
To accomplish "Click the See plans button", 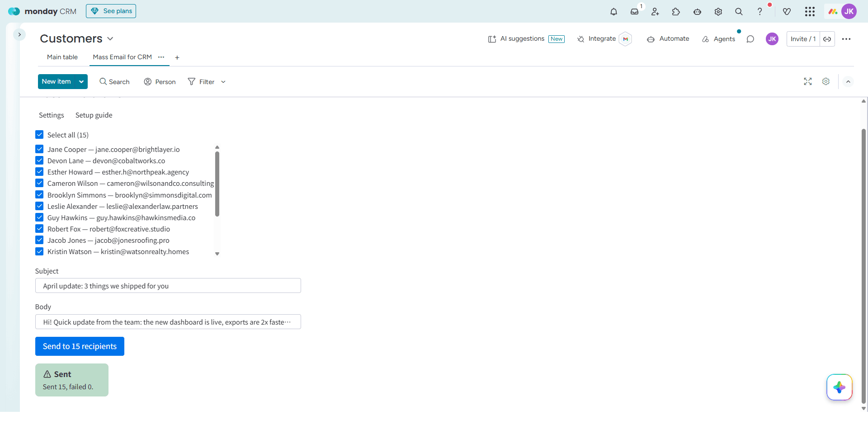I will point(111,11).
